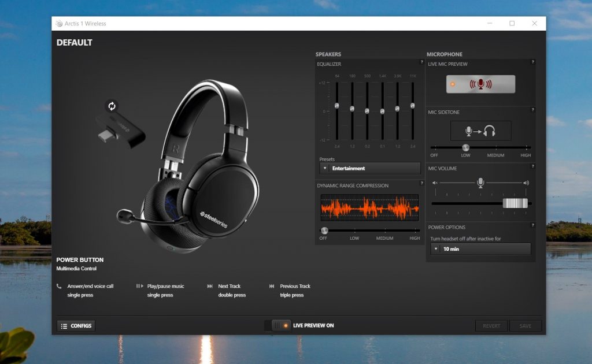Maximize the Arctis 1 Wireless window
Screen dimensions: 592x364
[512, 23]
